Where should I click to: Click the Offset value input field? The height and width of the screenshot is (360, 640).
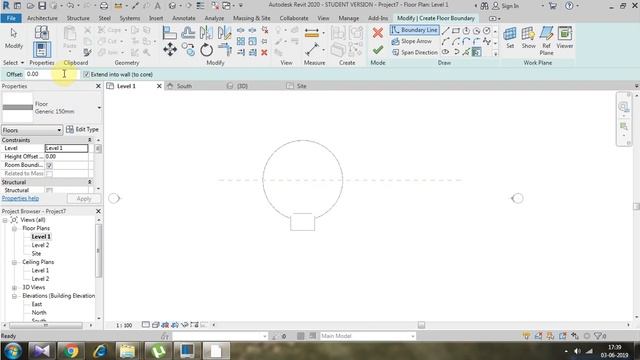tap(51, 74)
